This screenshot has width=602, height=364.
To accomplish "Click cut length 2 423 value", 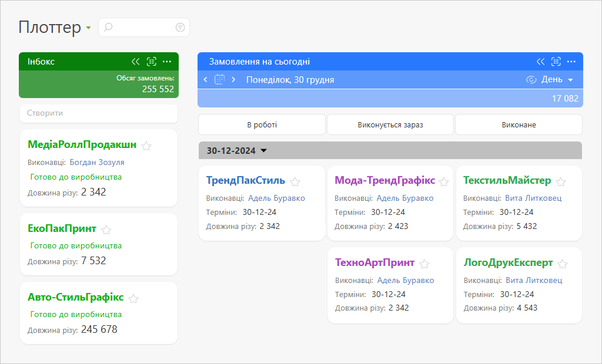I will 398,226.
